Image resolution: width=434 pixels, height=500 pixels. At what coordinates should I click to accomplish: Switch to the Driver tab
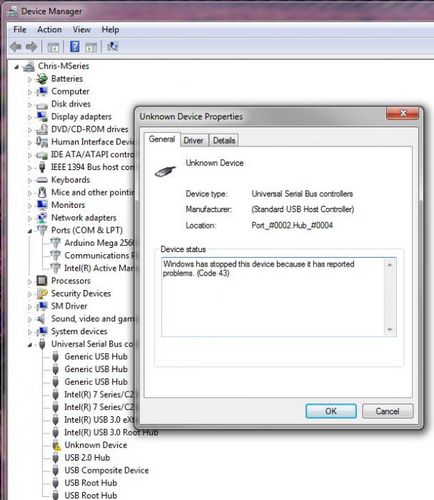(193, 141)
